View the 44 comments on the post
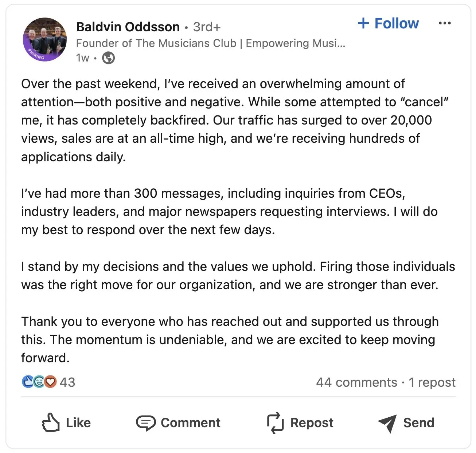 [x=356, y=382]
